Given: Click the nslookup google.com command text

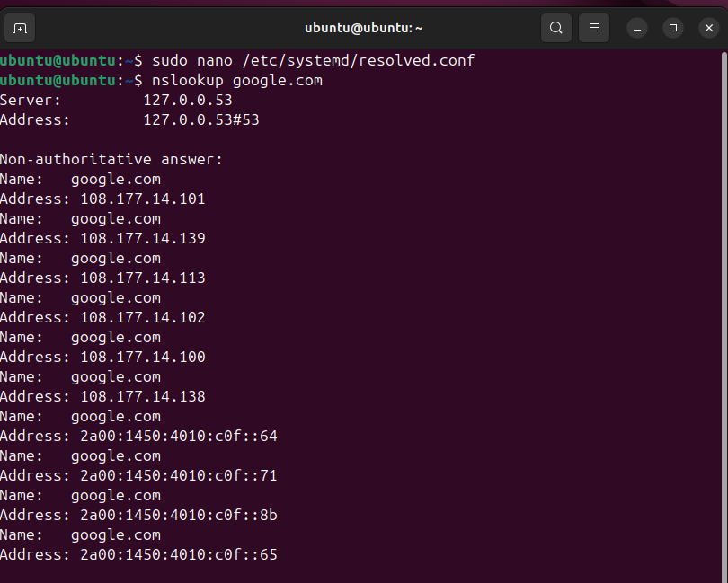Looking at the screenshot, I should pos(236,80).
